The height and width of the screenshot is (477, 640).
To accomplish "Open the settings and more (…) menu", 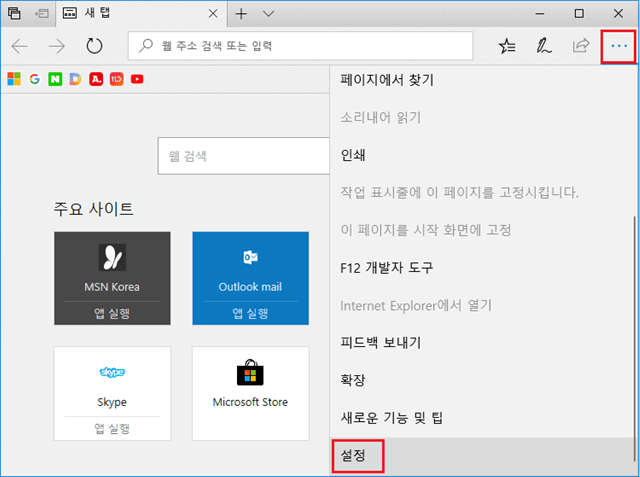I will coord(619,46).
